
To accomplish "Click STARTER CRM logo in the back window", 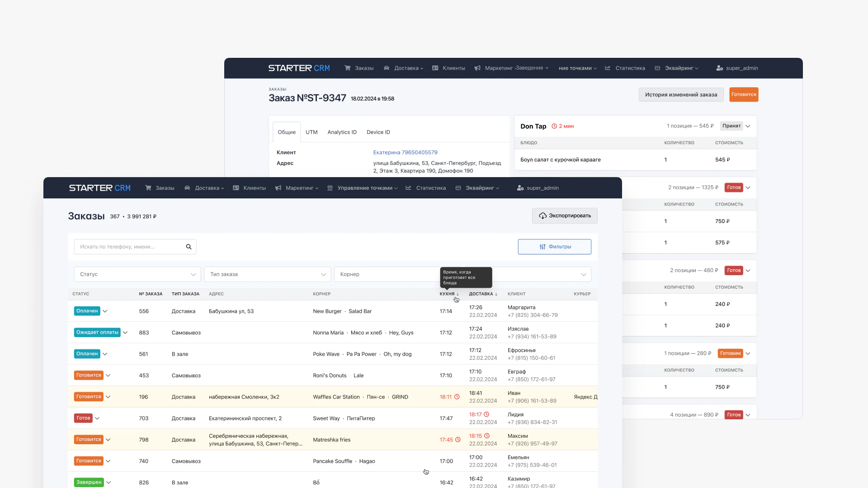I will (299, 68).
